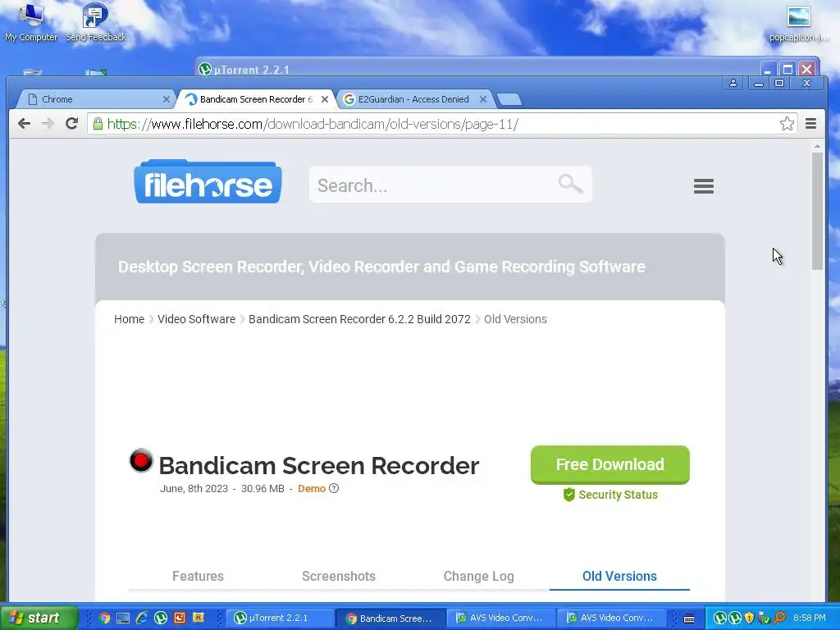The width and height of the screenshot is (840, 630).
Task: Launch Internet Explorer from quick launch
Action: click(142, 618)
